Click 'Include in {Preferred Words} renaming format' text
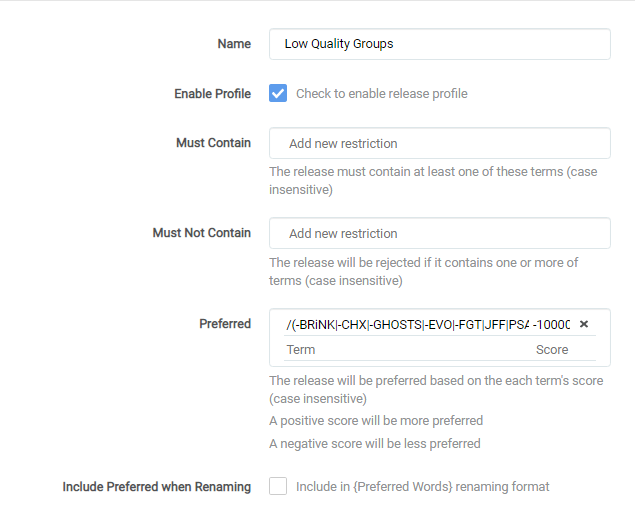The height and width of the screenshot is (514, 635). (422, 486)
